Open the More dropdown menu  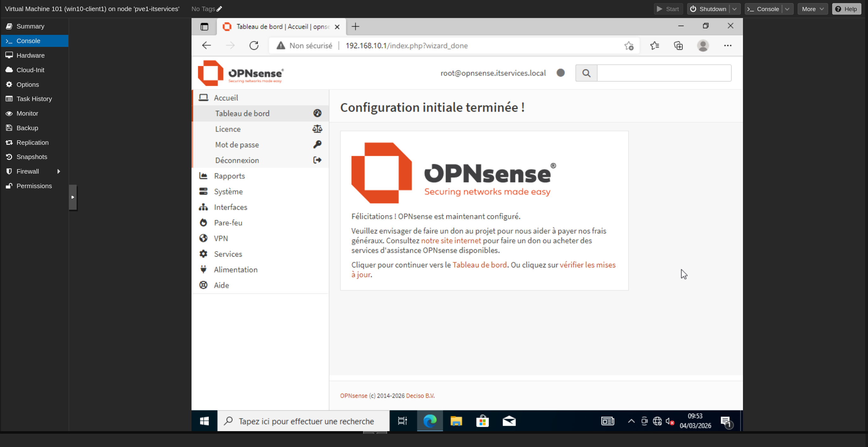coord(812,9)
